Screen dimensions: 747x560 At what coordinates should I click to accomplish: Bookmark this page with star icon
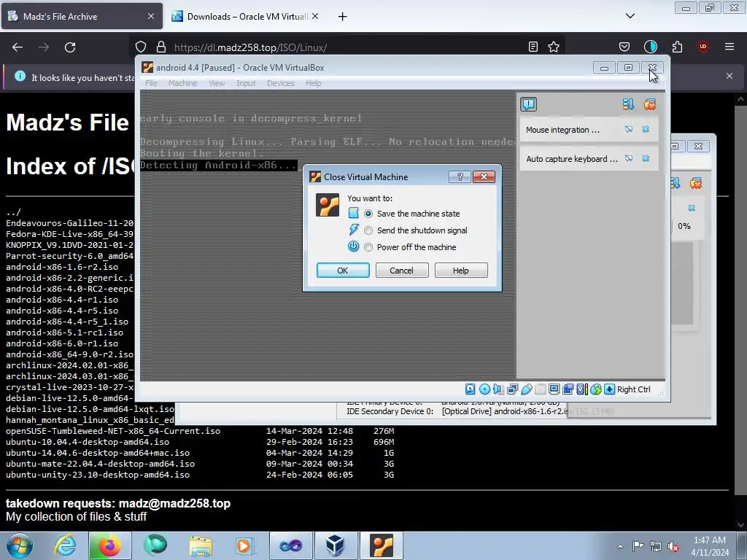[554, 47]
